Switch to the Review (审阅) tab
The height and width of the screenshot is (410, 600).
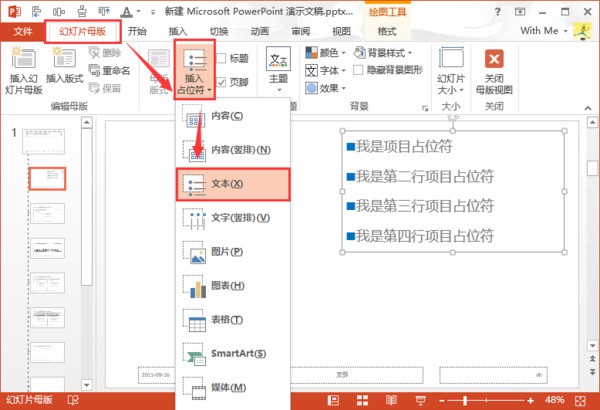pos(300,31)
